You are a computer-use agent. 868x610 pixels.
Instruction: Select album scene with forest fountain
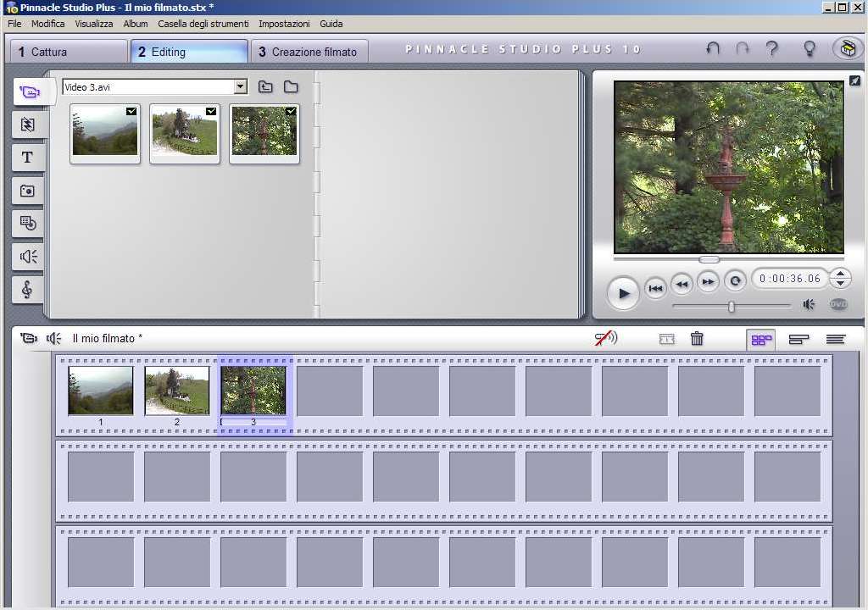(264, 133)
